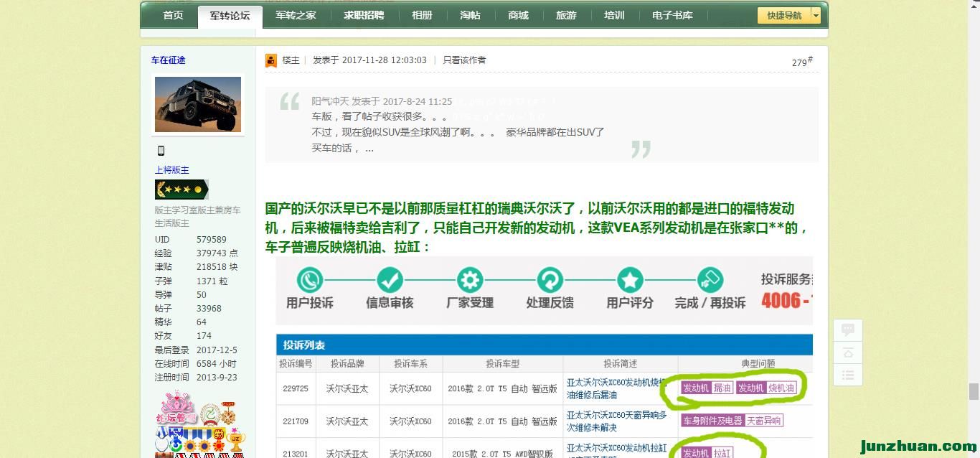Click the 上将版主 user group link

click(172, 170)
